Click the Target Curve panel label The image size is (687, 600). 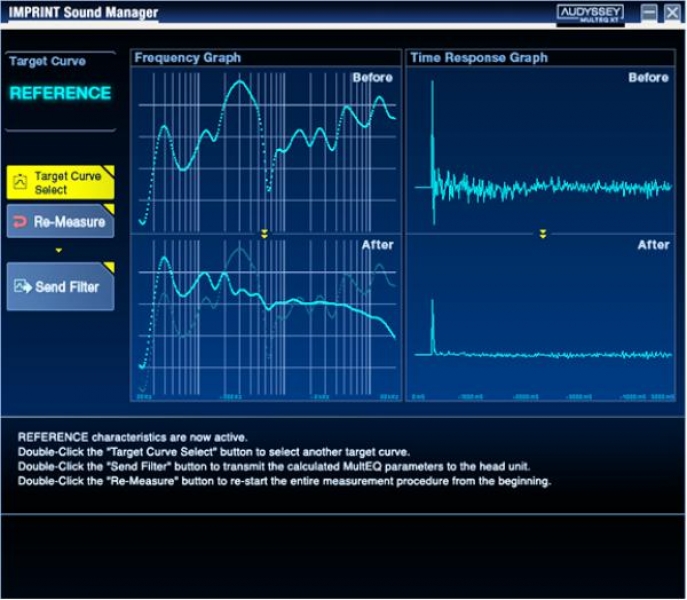point(47,61)
